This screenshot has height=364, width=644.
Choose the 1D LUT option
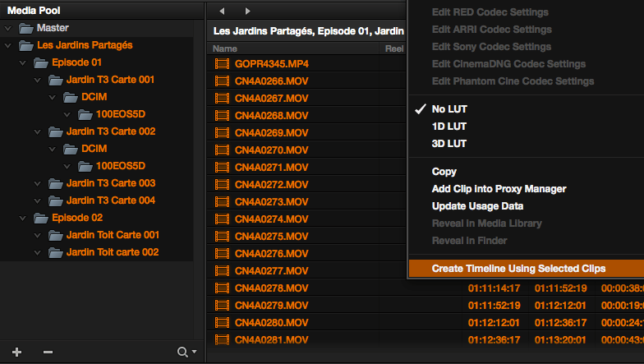[x=448, y=127]
